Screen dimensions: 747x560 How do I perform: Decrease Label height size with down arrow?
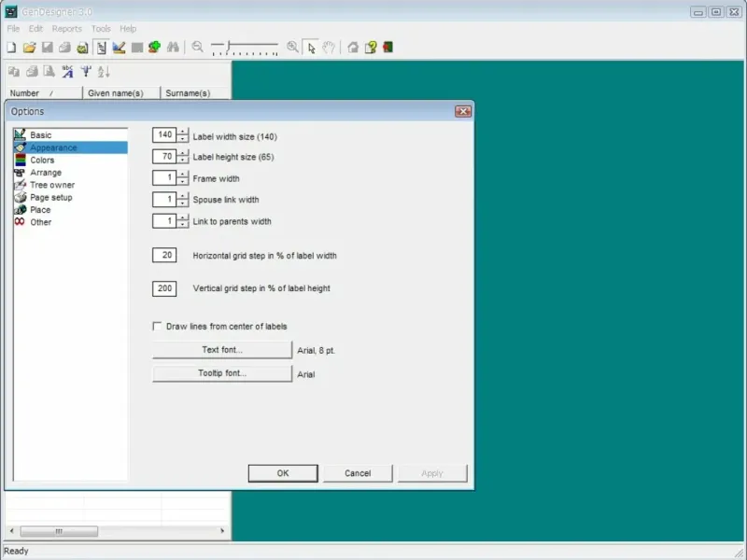[183, 161]
